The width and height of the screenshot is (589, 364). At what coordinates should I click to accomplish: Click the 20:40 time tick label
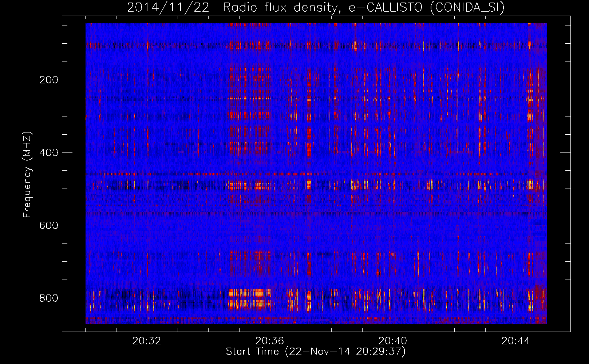[x=393, y=341]
